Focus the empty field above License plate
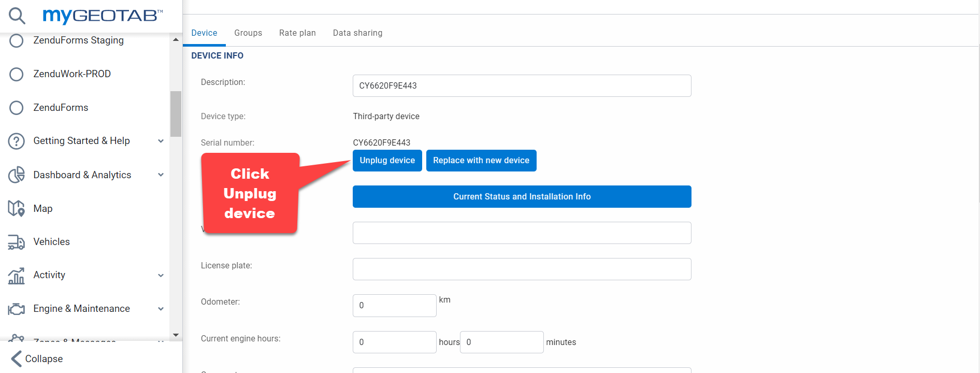The image size is (980, 373). pyautogui.click(x=522, y=233)
